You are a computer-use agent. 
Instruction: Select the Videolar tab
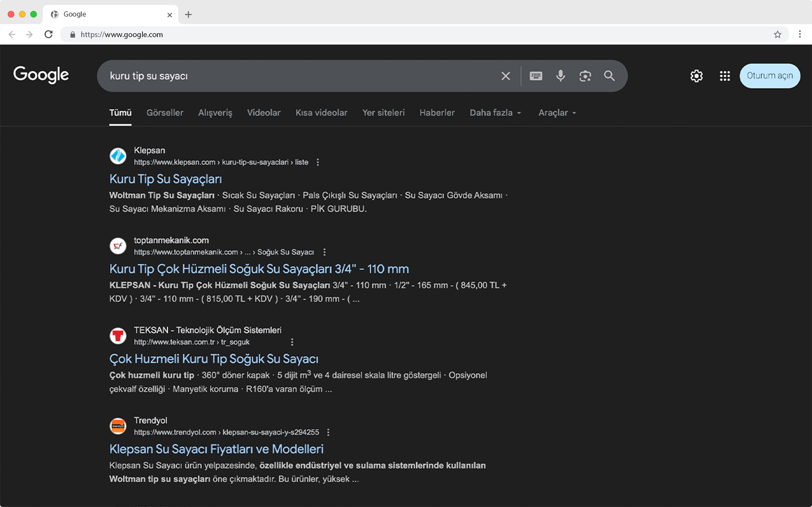pos(264,113)
